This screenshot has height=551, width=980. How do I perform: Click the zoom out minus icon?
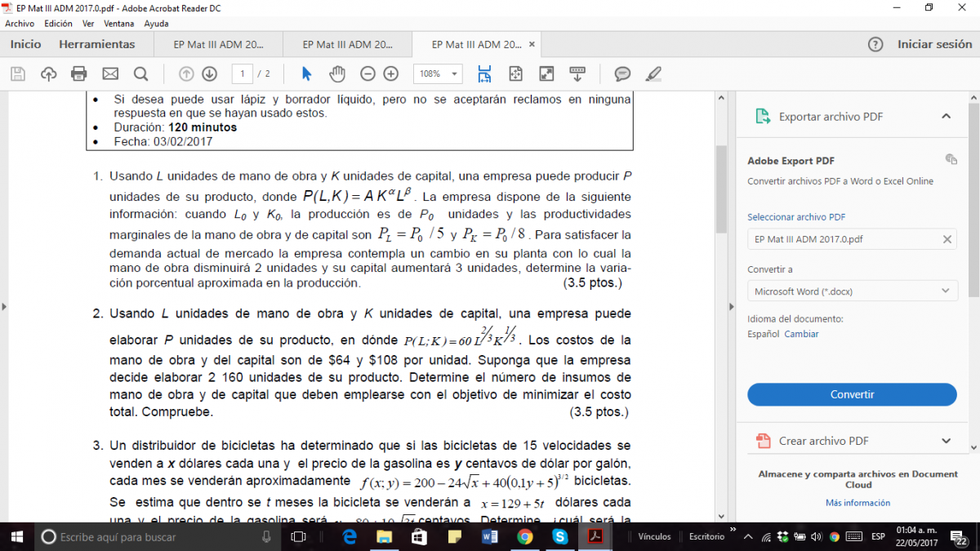tap(367, 74)
